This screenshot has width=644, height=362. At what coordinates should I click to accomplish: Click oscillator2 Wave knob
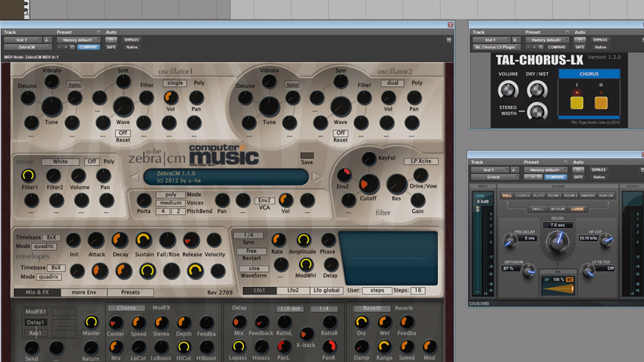coord(340,107)
